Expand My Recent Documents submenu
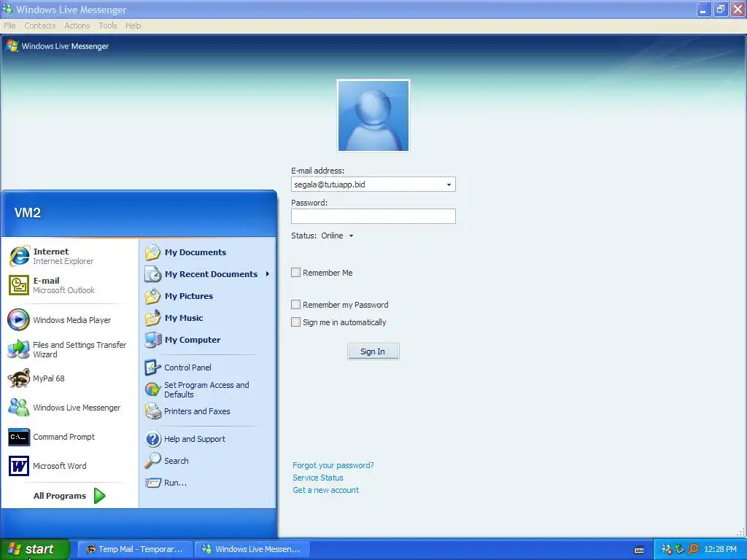 [x=208, y=274]
